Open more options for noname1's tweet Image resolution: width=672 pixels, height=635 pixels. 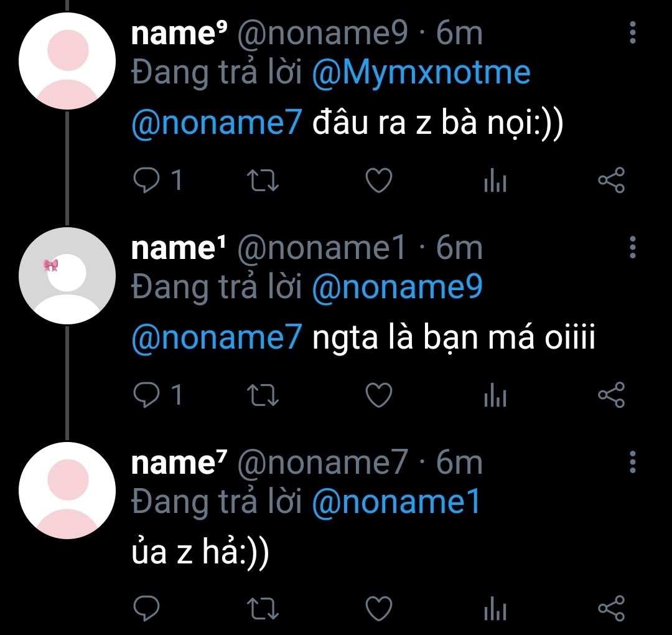click(x=632, y=247)
